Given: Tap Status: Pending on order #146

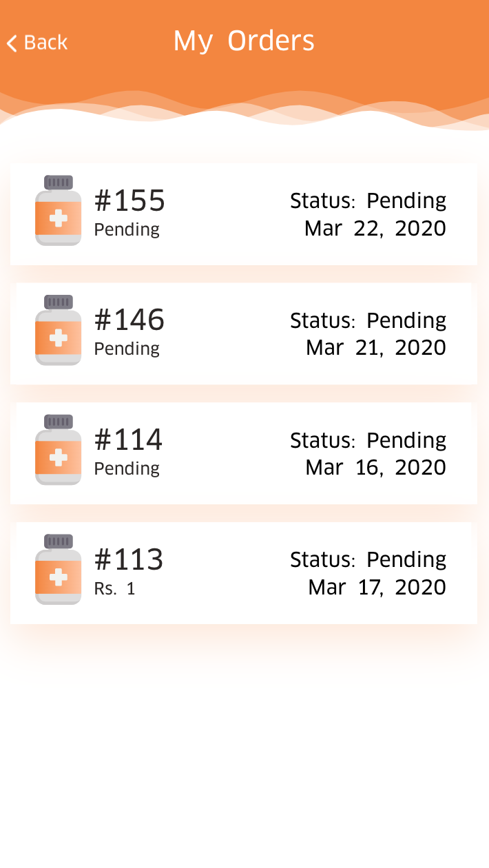Looking at the screenshot, I should 368,320.
